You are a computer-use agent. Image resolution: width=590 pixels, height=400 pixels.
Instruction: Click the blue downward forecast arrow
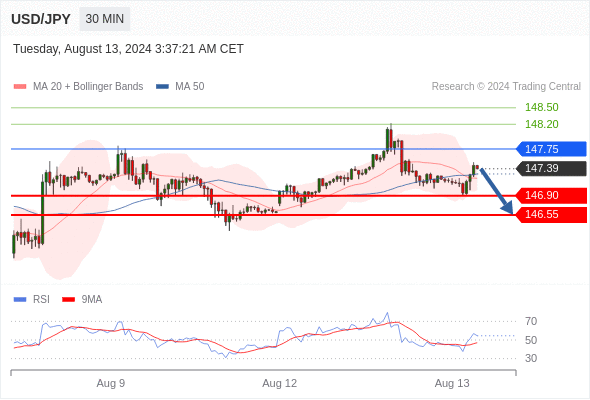(x=497, y=191)
